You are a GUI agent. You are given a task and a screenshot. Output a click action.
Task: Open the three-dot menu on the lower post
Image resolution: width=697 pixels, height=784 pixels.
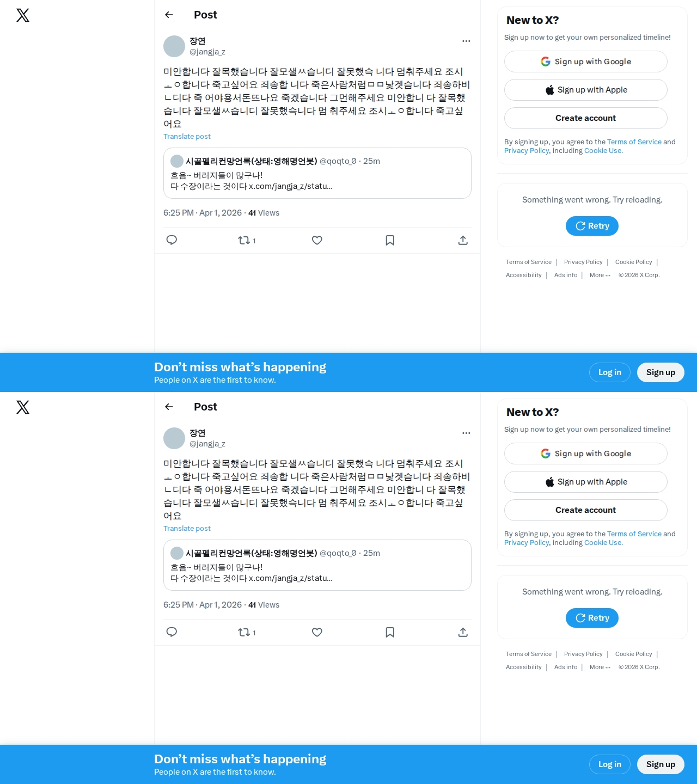[466, 433]
